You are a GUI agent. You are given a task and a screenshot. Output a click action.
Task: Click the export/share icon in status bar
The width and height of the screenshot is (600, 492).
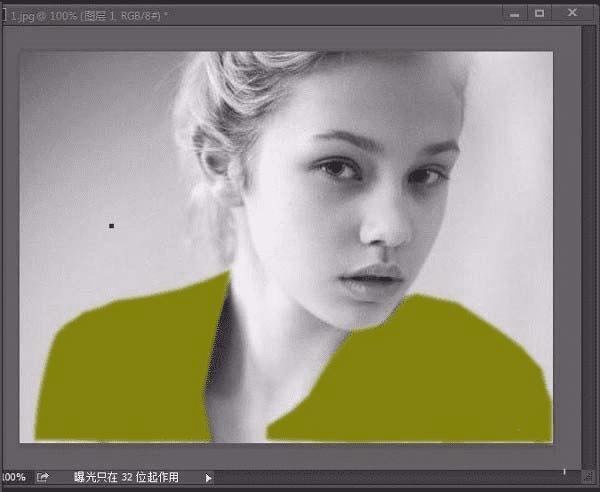click(42, 477)
